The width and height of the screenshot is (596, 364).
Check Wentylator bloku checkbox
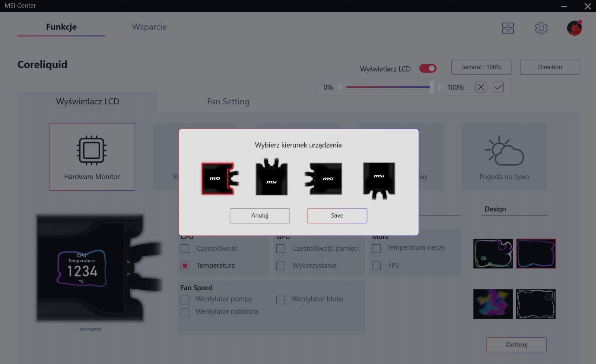tap(281, 300)
